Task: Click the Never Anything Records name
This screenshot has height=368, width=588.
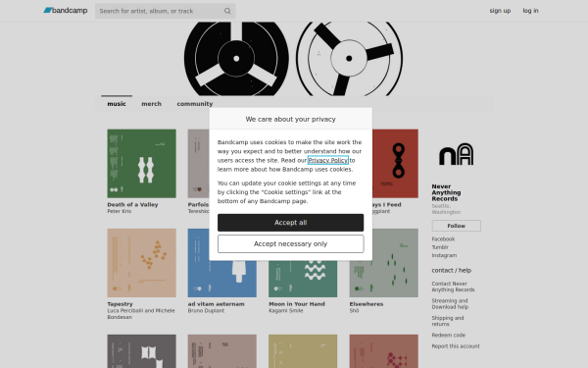Action: coord(446,192)
